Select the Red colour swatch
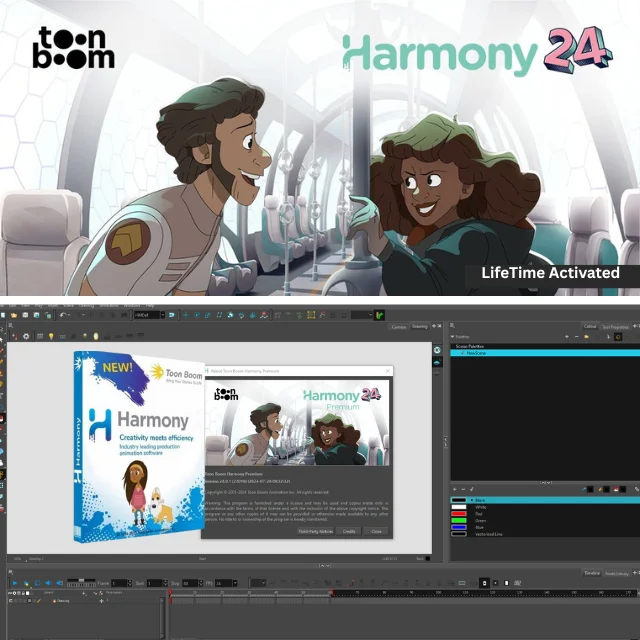Screen dimensions: 640x640 [x=545, y=514]
